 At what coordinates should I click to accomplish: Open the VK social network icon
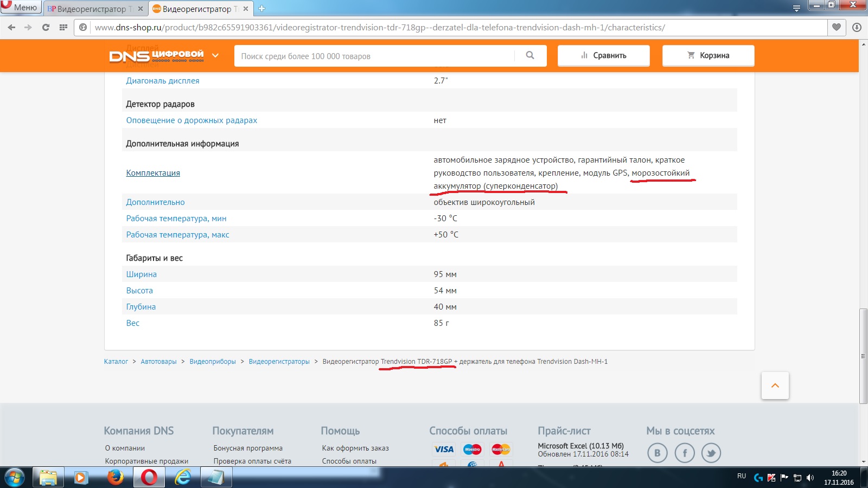coord(657,453)
